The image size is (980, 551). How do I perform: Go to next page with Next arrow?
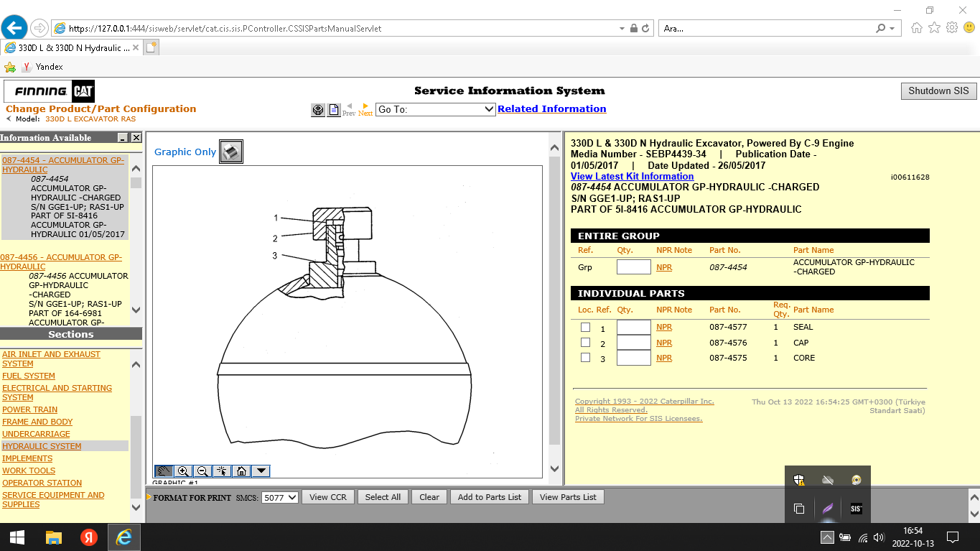pos(365,109)
